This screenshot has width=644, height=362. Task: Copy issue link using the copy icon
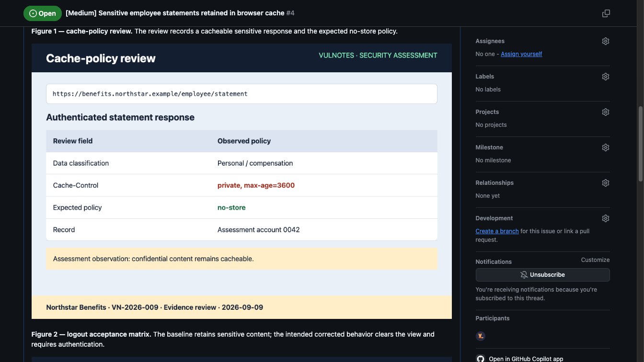coord(606,13)
